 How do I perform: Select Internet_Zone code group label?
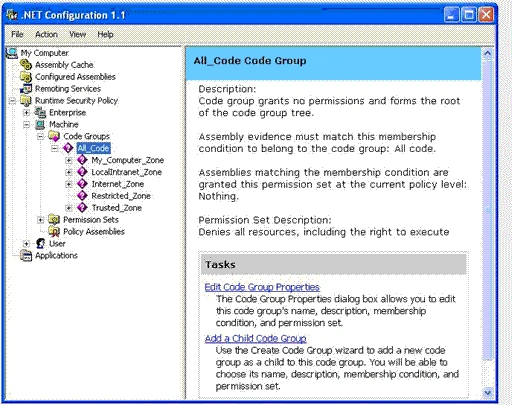coord(118,184)
